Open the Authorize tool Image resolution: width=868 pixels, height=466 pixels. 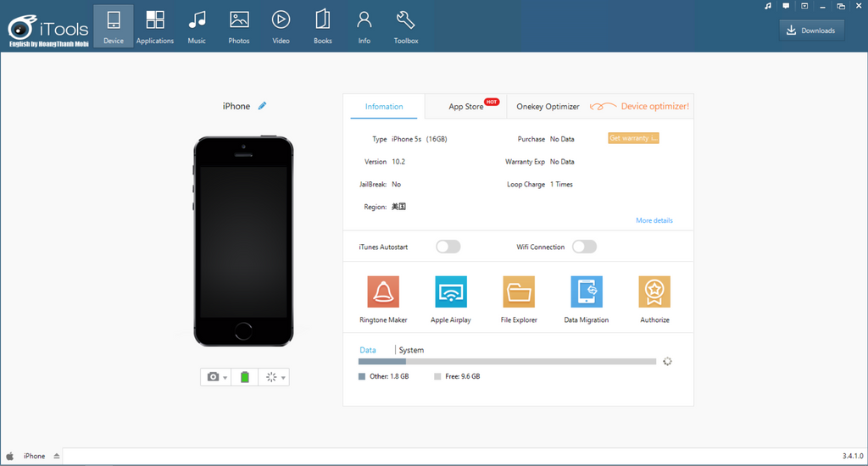coord(654,299)
